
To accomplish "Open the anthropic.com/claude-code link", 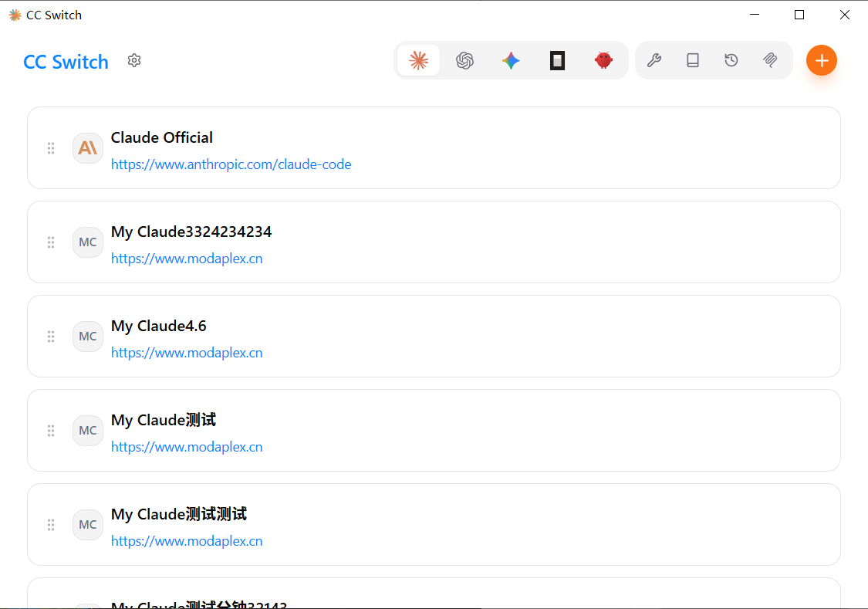I will click(x=231, y=164).
